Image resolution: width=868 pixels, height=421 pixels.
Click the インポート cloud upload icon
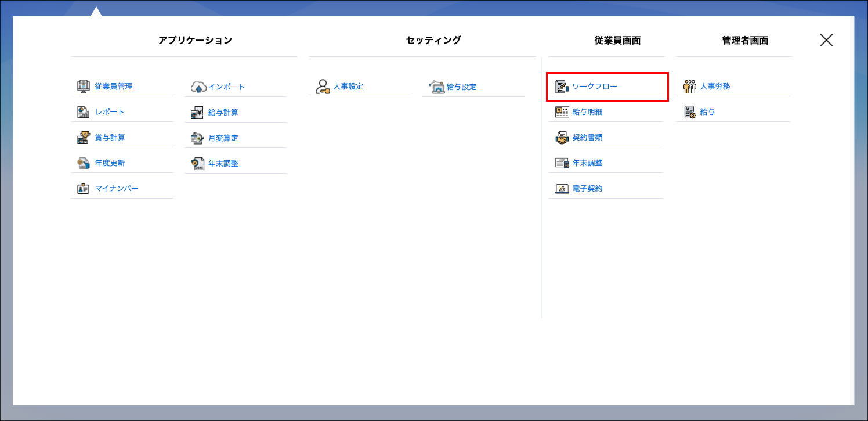pos(197,85)
